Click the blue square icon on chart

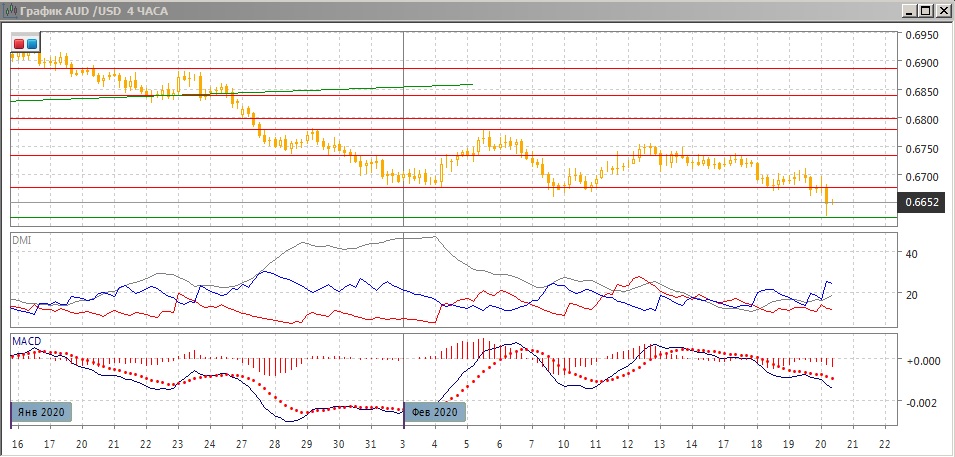[32, 44]
